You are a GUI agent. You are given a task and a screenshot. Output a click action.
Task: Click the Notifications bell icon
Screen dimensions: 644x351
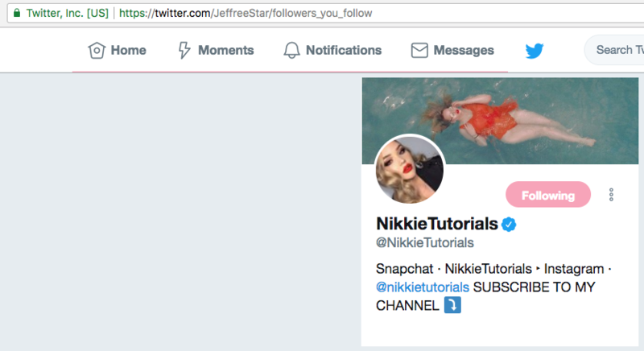click(291, 51)
